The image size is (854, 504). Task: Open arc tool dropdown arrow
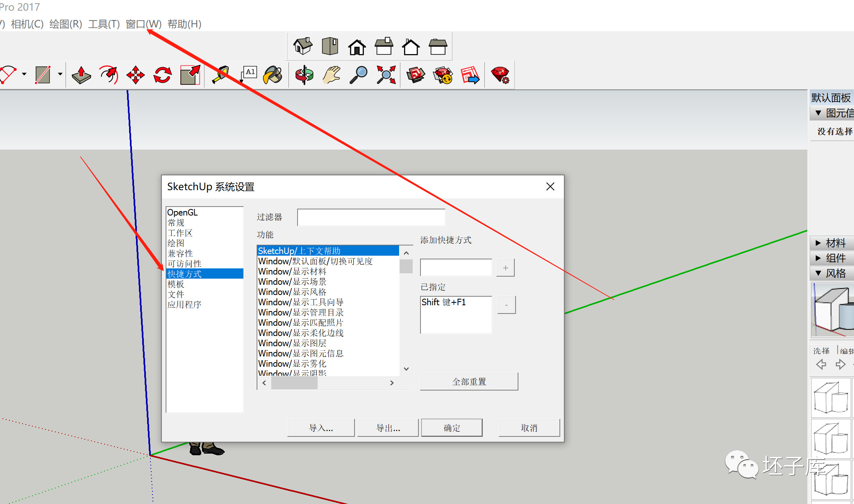[24, 74]
